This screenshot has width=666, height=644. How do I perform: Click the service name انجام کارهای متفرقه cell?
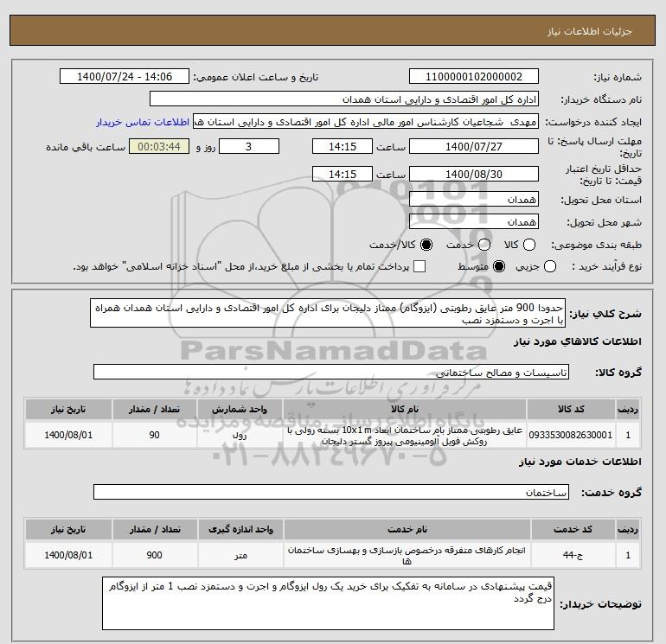pyautogui.click(x=407, y=555)
